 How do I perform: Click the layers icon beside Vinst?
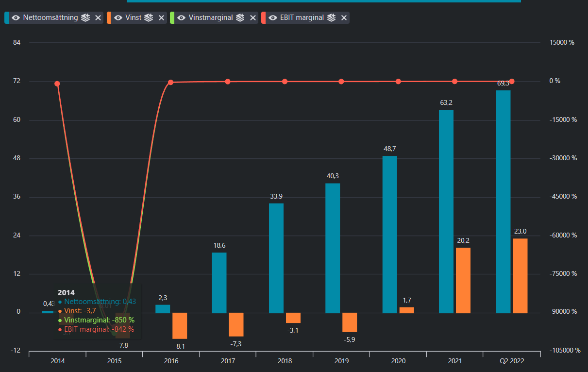pos(149,17)
